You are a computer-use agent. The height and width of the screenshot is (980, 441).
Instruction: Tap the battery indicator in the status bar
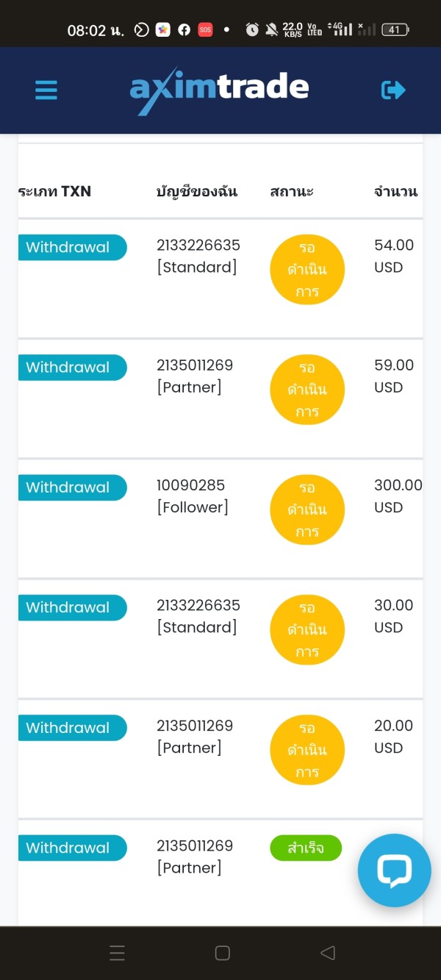point(395,30)
